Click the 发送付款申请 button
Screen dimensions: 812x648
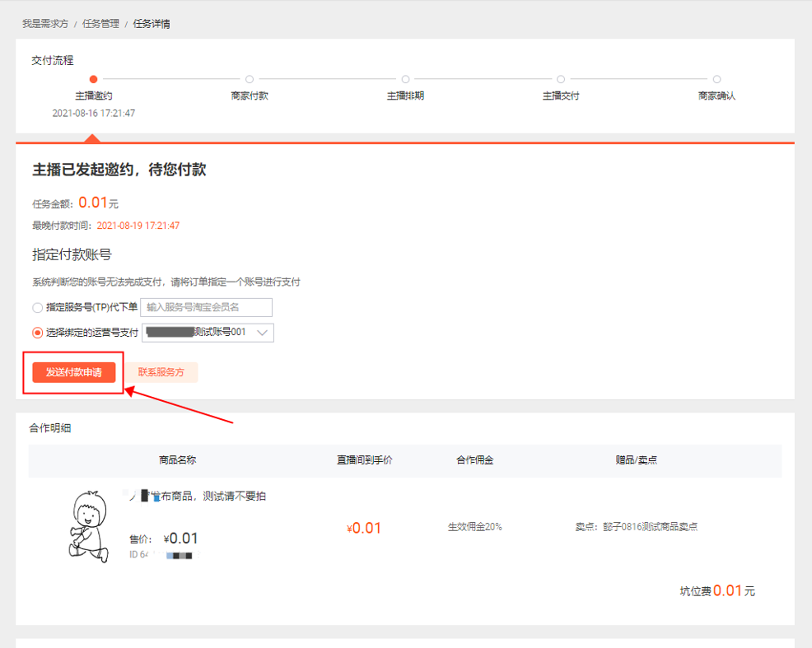[x=73, y=372]
